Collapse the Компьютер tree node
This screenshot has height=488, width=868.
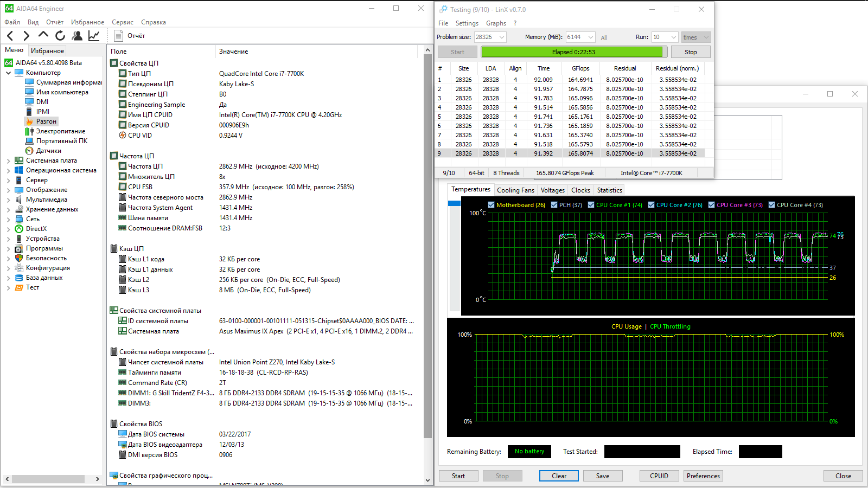(8, 73)
